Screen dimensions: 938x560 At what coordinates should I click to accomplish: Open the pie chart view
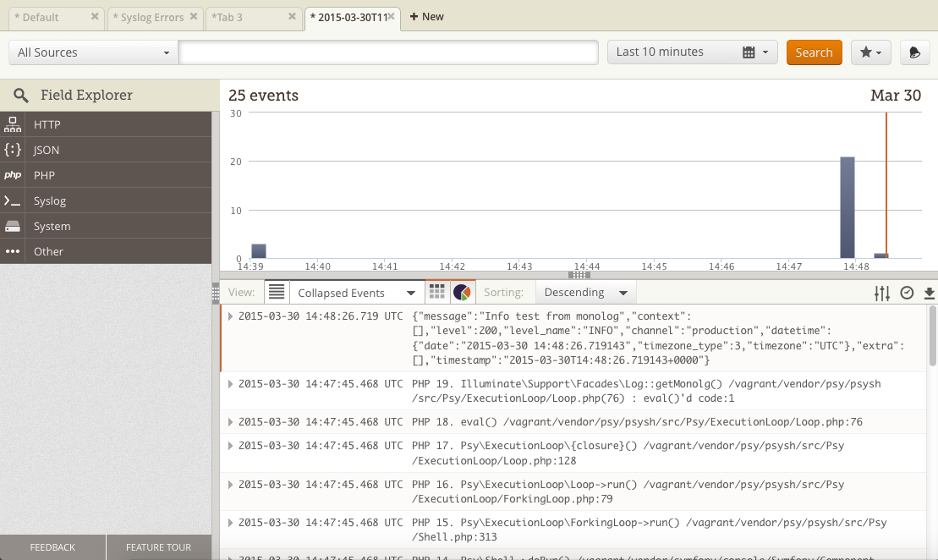[462, 292]
